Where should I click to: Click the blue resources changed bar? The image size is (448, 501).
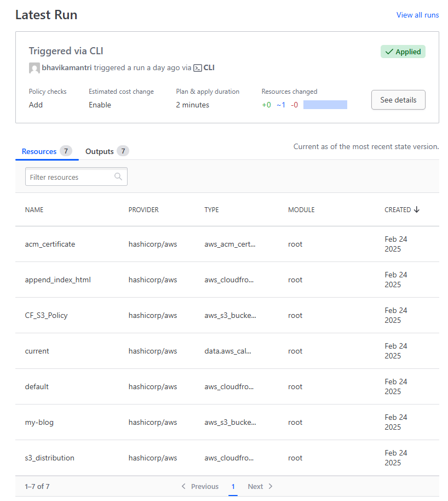pyautogui.click(x=325, y=105)
